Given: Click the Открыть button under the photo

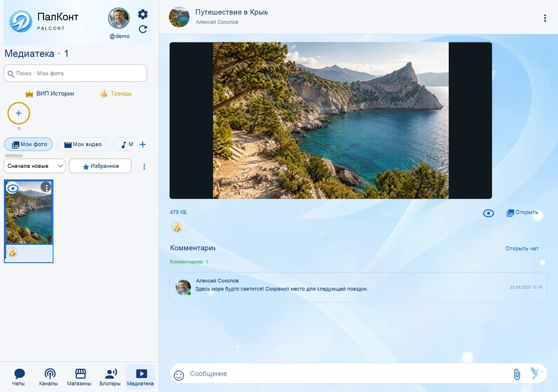Looking at the screenshot, I should [x=522, y=213].
